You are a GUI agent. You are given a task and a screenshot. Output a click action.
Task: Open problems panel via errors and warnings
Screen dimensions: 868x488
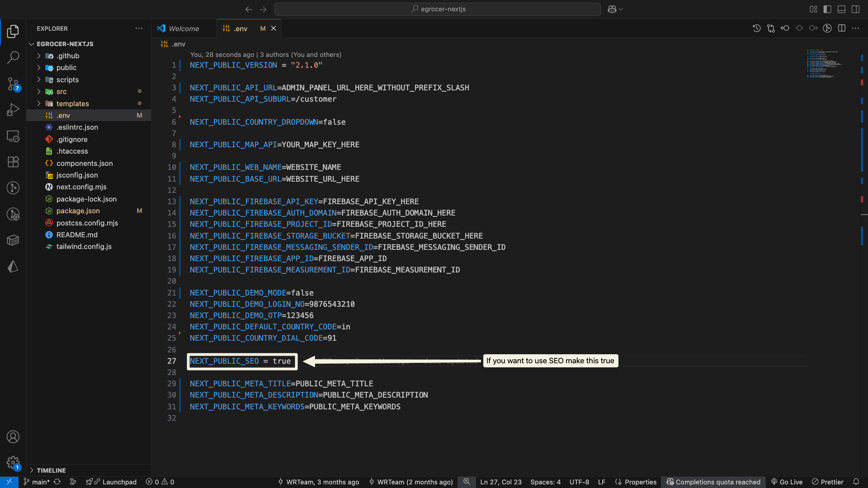click(x=160, y=482)
